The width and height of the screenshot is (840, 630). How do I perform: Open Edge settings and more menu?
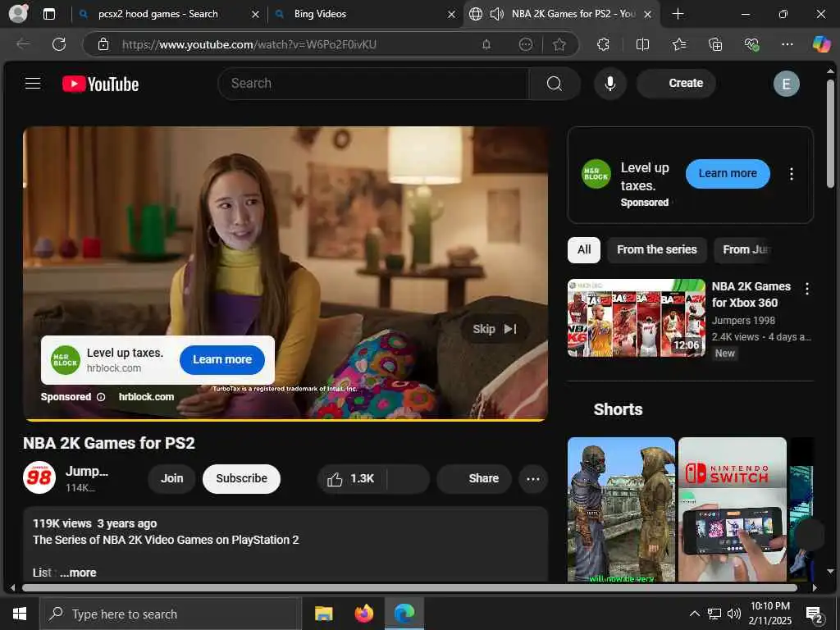point(787,44)
